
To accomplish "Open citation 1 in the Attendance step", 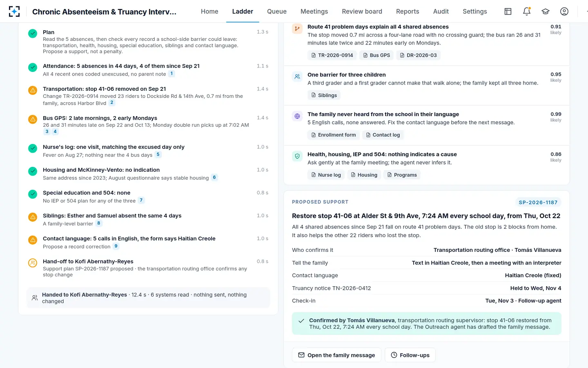I will [x=171, y=74].
